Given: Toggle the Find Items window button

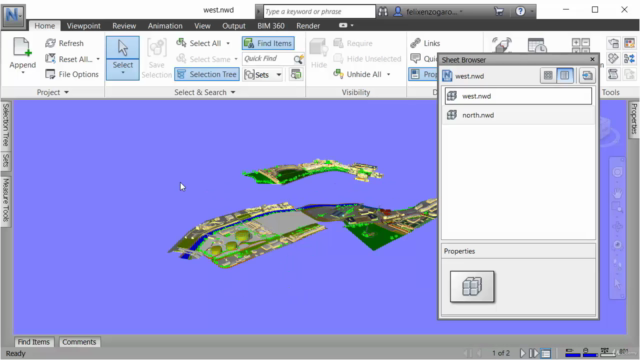Looking at the screenshot, I should pyautogui.click(x=268, y=43).
